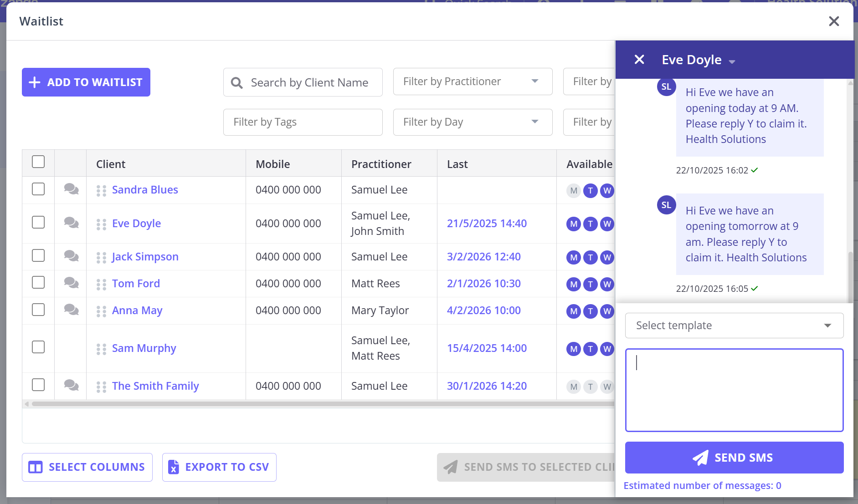Check the box for Eve Doyle row
The height and width of the screenshot is (504, 858).
click(38, 223)
